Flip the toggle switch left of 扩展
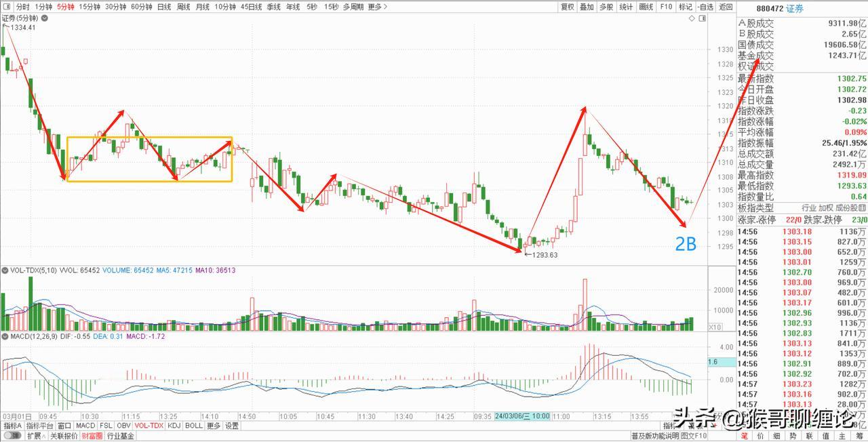Viewport: 868px width, 442px height. [12, 436]
